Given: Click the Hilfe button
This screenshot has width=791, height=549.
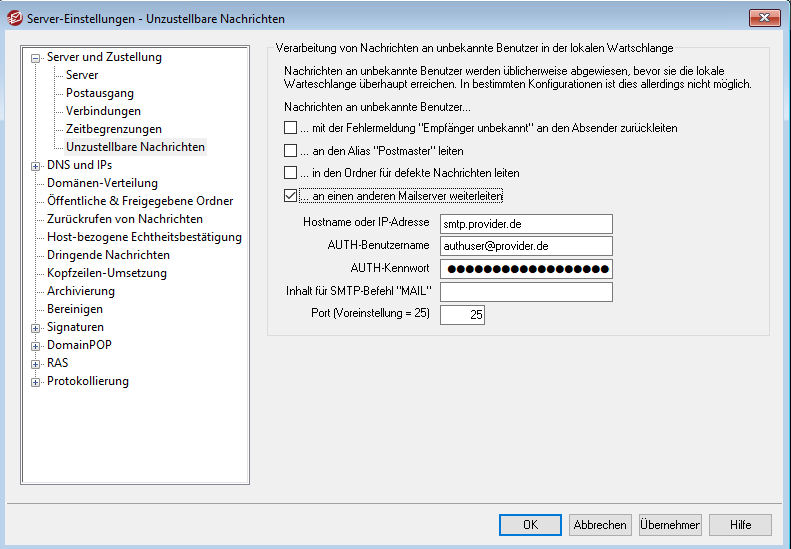Looking at the screenshot, I should (740, 525).
